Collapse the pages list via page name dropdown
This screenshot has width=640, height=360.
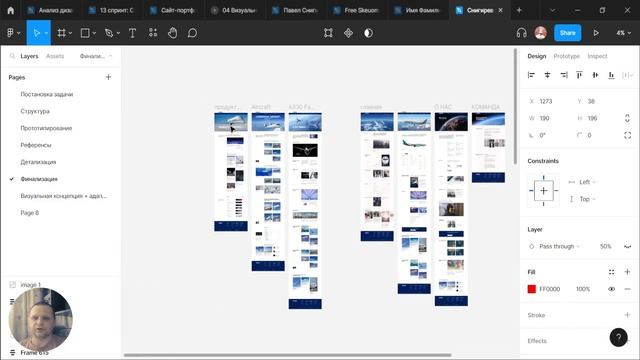(96, 56)
